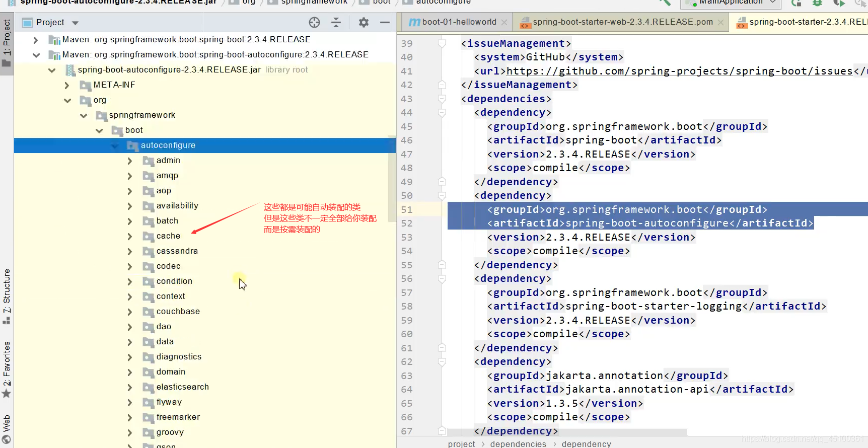The width and height of the screenshot is (868, 448).
Task: Open the Structure tool window side tab
Action: 7,296
